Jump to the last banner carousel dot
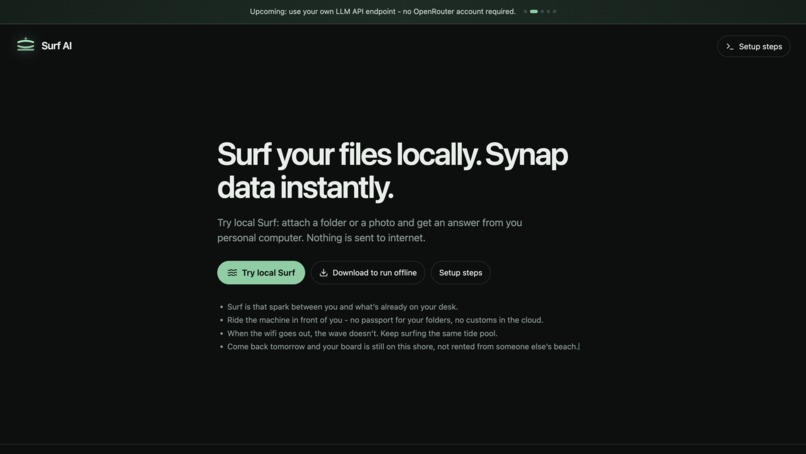This screenshot has width=806, height=454. coord(555,11)
